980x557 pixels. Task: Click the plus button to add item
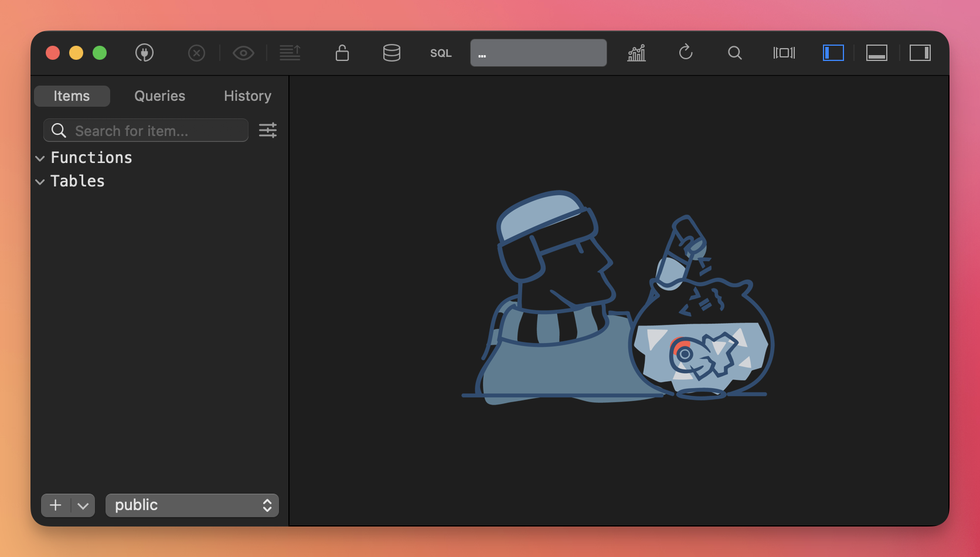pyautogui.click(x=56, y=505)
